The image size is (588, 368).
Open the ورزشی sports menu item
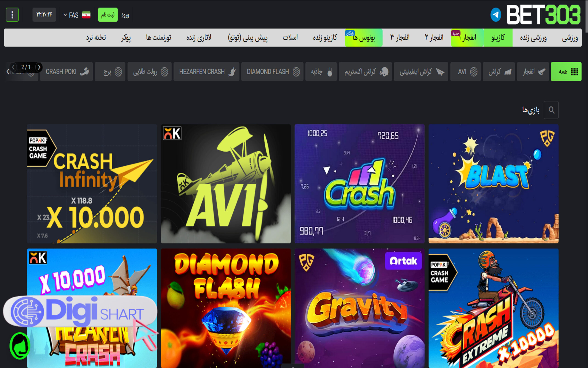point(570,38)
